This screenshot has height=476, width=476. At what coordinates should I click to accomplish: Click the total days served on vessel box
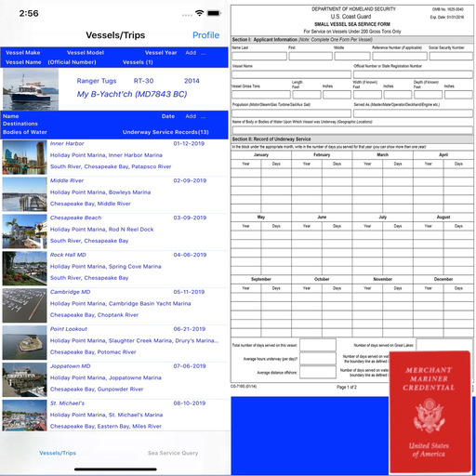tap(318, 345)
